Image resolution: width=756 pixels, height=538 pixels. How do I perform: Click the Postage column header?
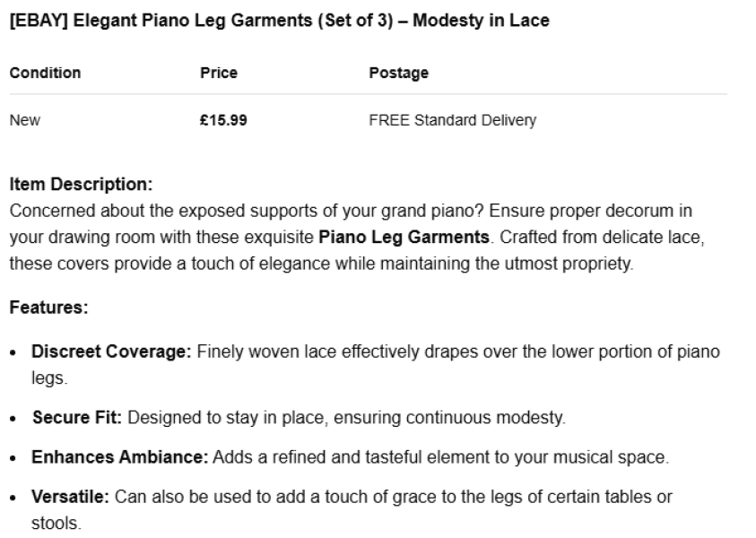pyautogui.click(x=399, y=73)
